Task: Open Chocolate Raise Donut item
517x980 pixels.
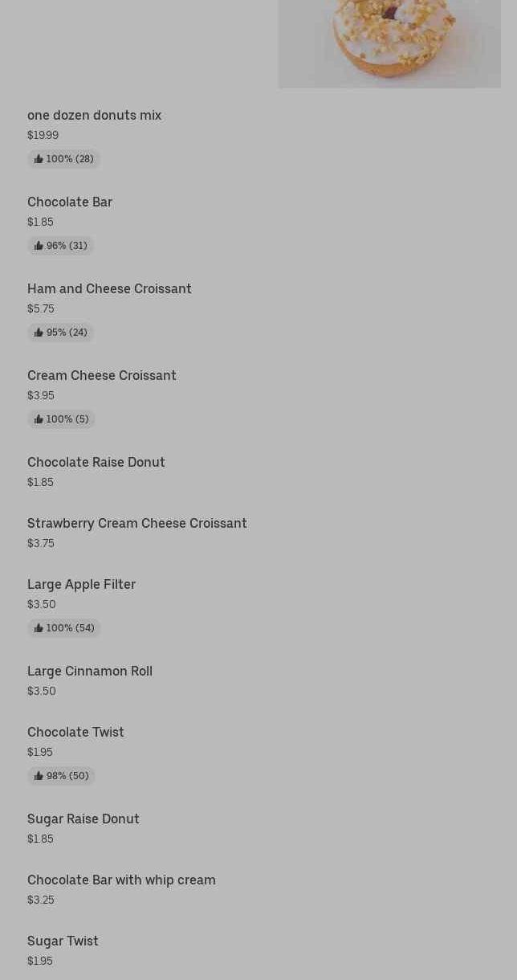Action: pos(96,463)
